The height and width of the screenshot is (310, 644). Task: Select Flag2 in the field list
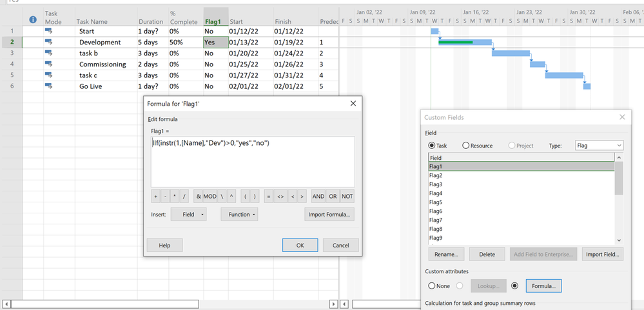click(522, 175)
